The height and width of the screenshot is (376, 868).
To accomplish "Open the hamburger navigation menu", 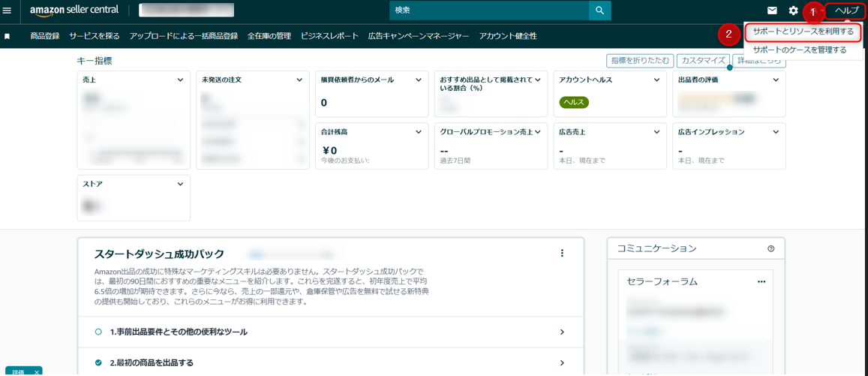I will point(8,11).
